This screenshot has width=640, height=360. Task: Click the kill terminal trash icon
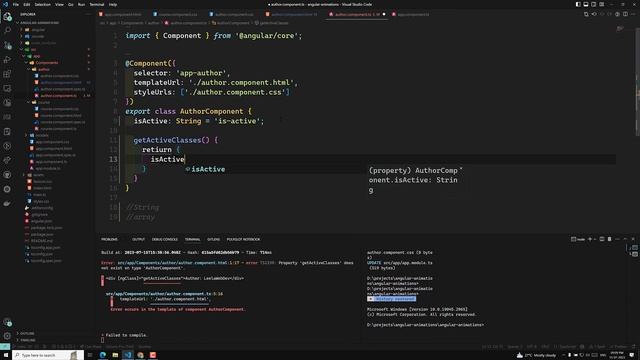(x=609, y=239)
